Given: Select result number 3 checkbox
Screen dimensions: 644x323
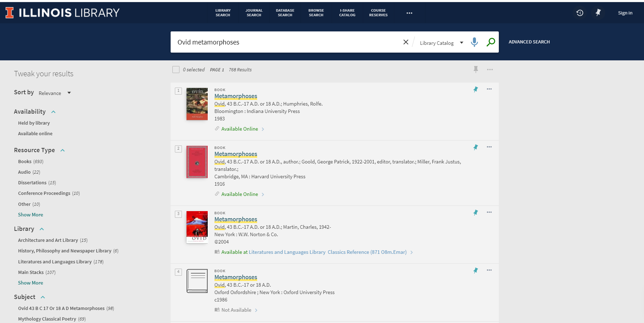Looking at the screenshot, I should [x=178, y=214].
